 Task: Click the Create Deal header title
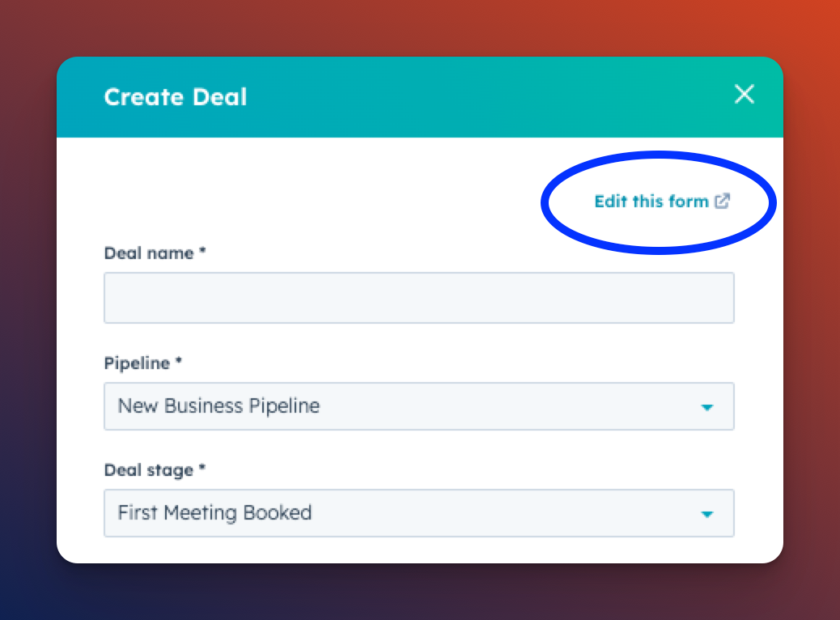coord(176,97)
